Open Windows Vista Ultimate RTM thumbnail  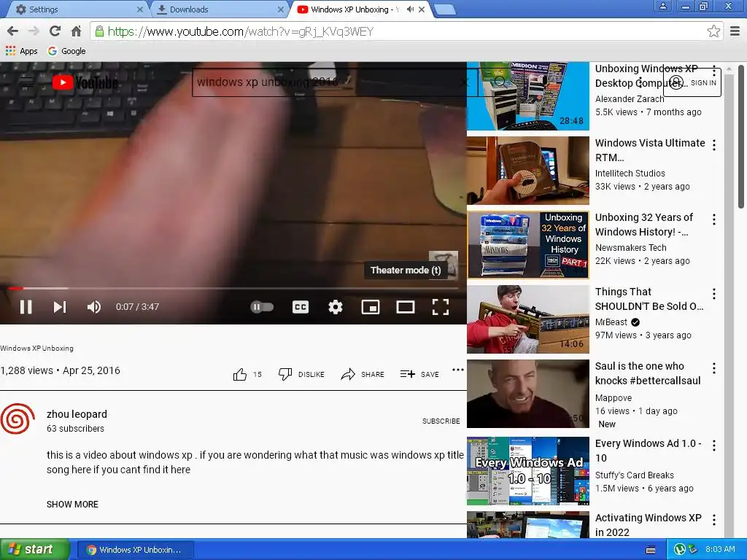[x=528, y=171]
